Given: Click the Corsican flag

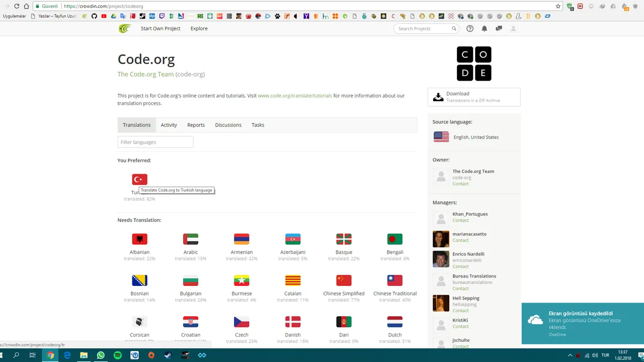Looking at the screenshot, I should tap(139, 322).
